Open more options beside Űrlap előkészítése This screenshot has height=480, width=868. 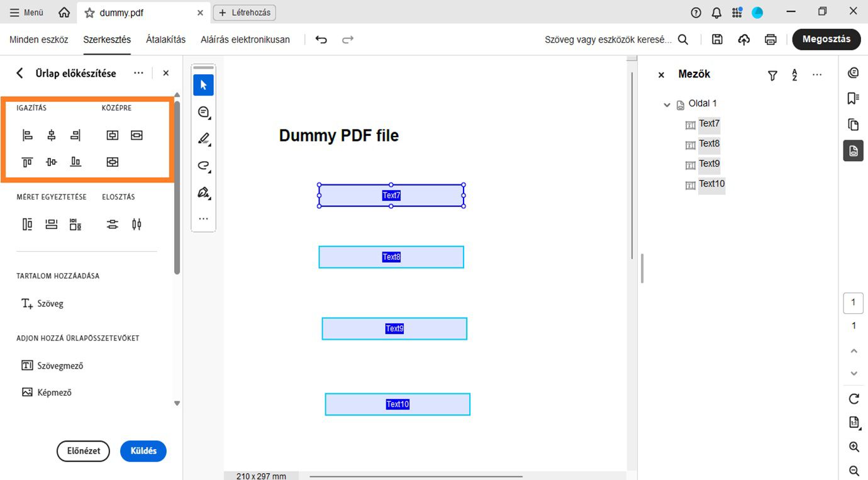pyautogui.click(x=138, y=73)
